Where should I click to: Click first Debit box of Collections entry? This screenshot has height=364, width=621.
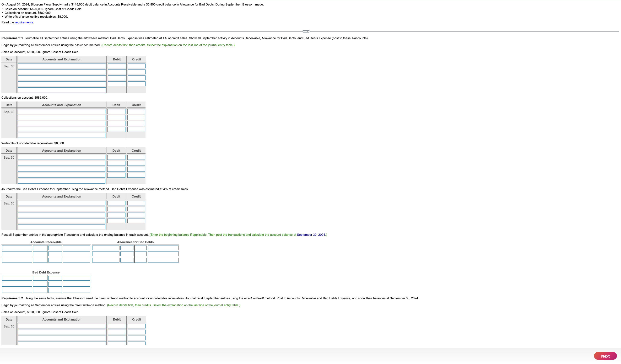tap(116, 112)
